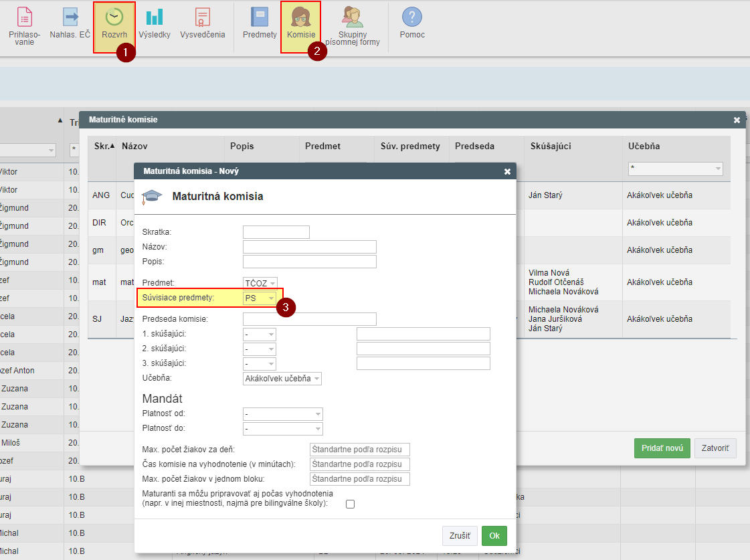
Task: Click the Názov input field
Action: (310, 247)
